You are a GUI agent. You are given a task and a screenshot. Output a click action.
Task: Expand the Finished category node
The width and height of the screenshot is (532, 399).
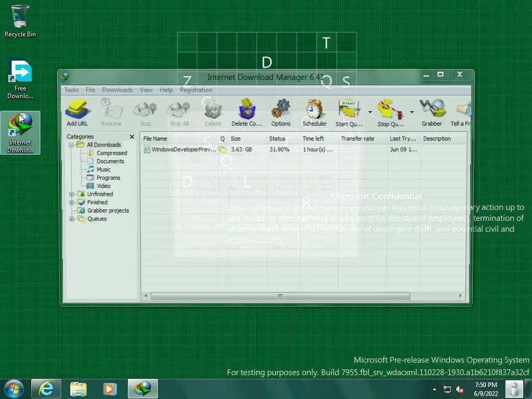pyautogui.click(x=71, y=202)
